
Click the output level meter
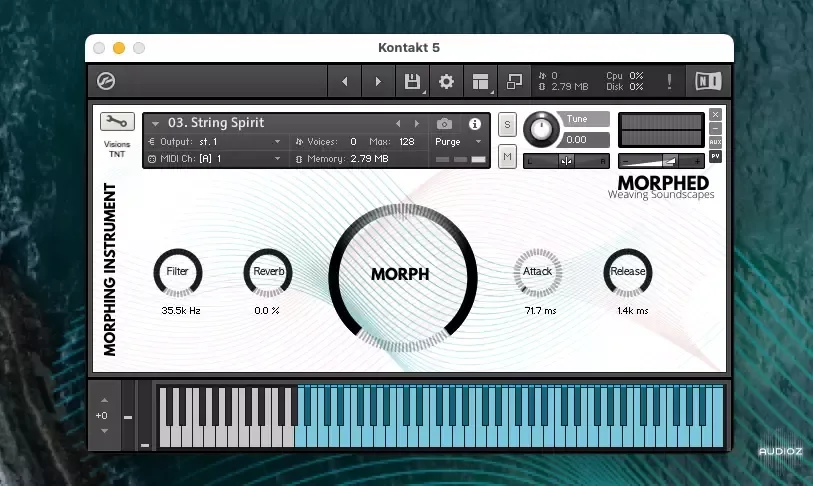(x=661, y=130)
